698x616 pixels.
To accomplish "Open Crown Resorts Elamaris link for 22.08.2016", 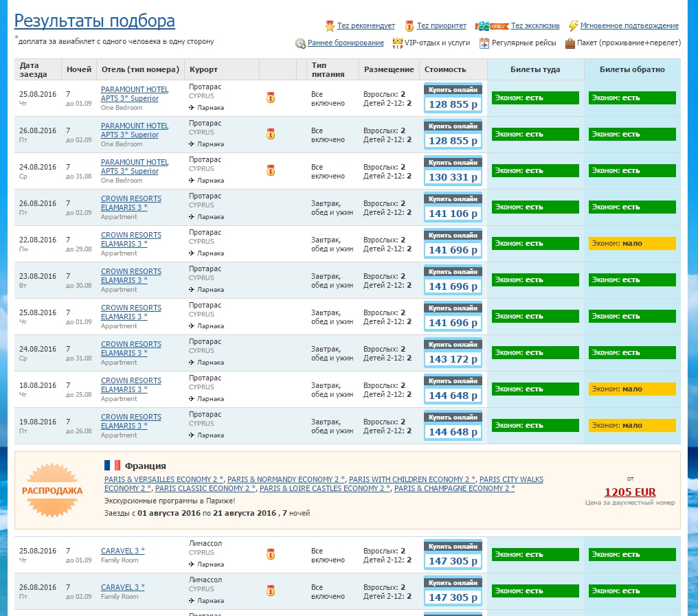I will point(131,240).
